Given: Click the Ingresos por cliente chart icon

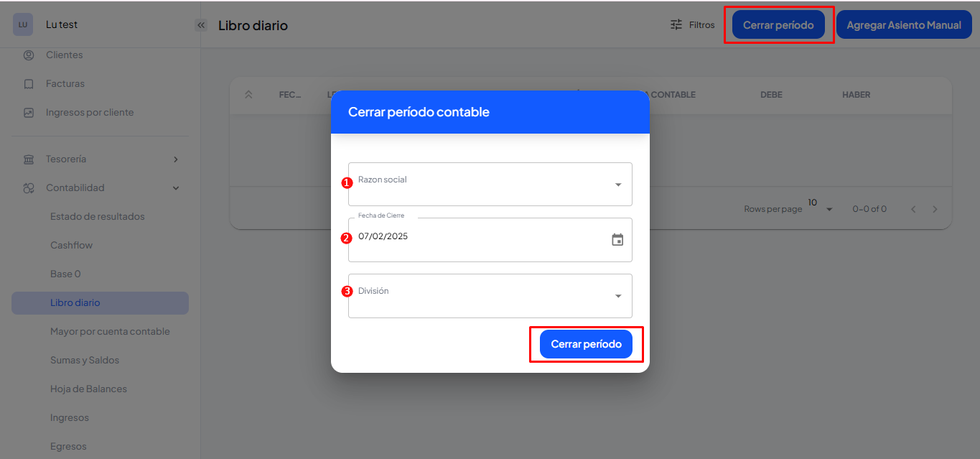Looking at the screenshot, I should pos(29,113).
